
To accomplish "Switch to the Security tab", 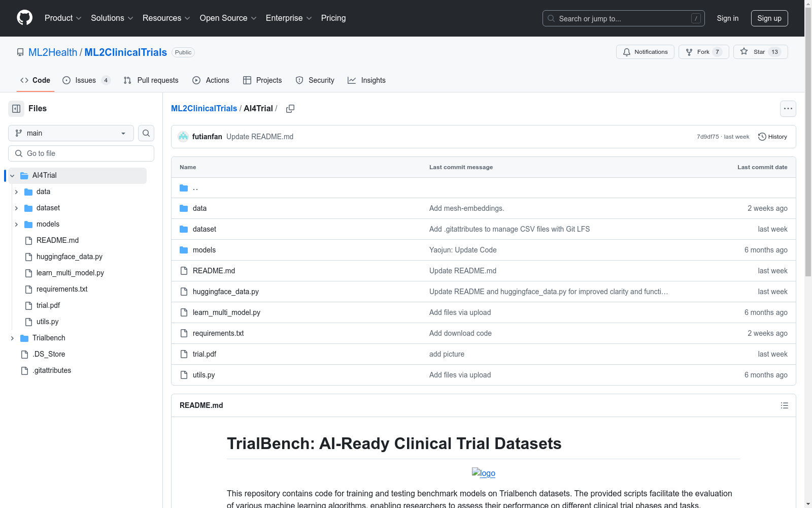I will click(315, 80).
